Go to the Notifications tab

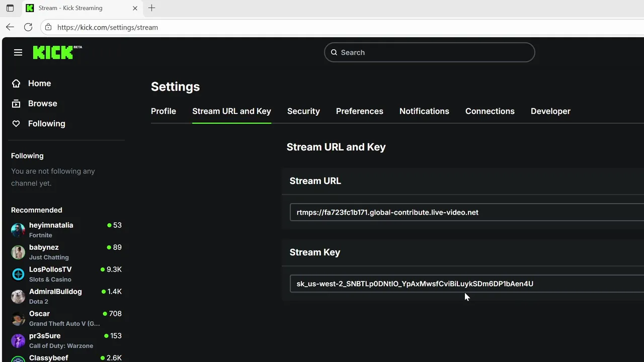[424, 111]
